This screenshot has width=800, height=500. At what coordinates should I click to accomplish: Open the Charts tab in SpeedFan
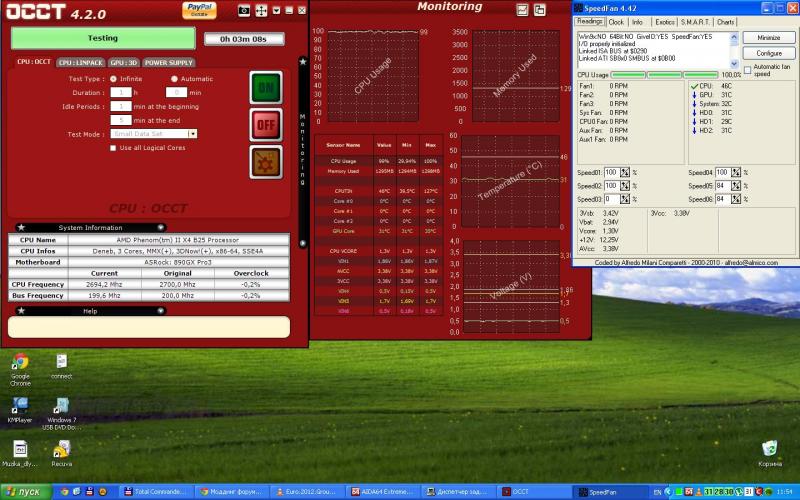tap(725, 22)
